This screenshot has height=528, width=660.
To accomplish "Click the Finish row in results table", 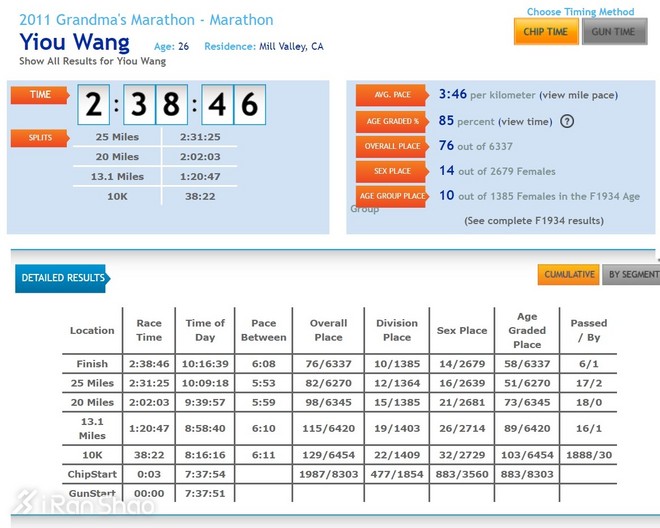I will pos(92,365).
